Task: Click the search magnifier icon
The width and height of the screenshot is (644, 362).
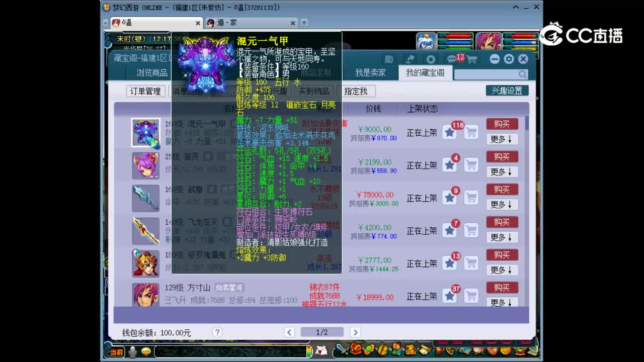Action: [523, 74]
